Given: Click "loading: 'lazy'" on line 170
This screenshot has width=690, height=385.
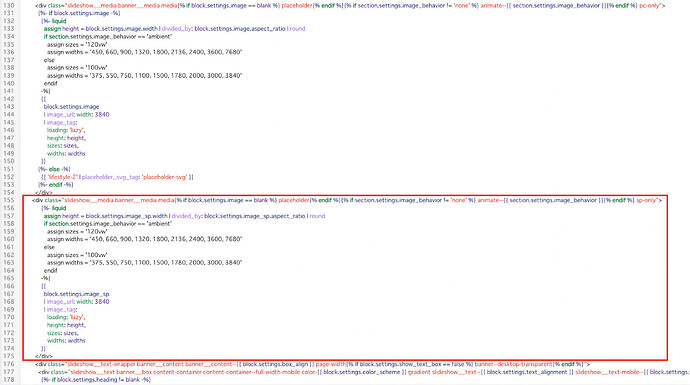Looking at the screenshot, I should coord(66,317).
